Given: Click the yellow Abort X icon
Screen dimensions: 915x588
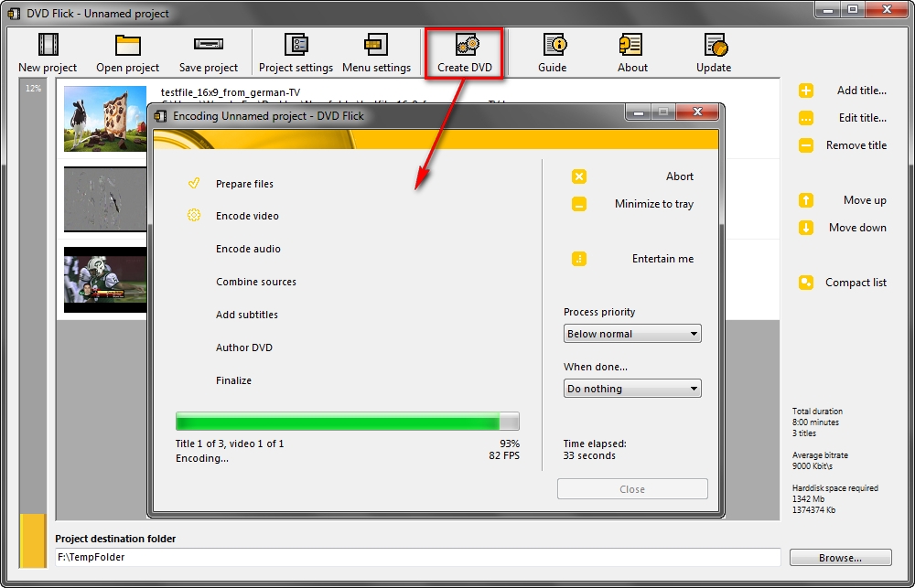Looking at the screenshot, I should tap(579, 176).
